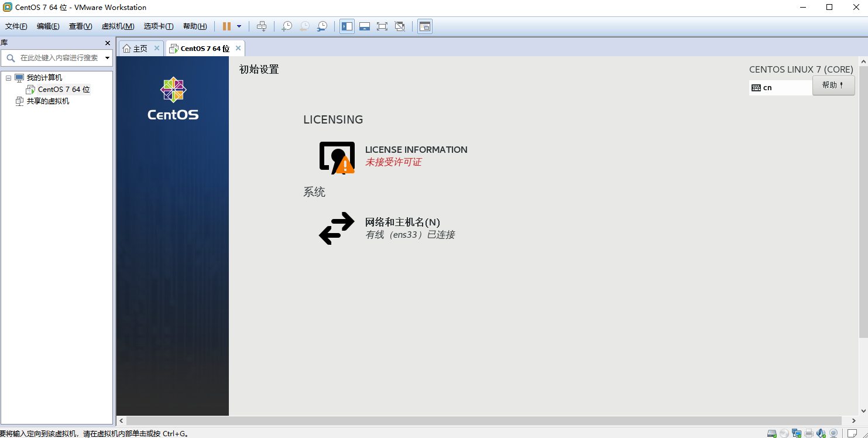
Task: Click the sound device status icon
Action: (x=821, y=433)
